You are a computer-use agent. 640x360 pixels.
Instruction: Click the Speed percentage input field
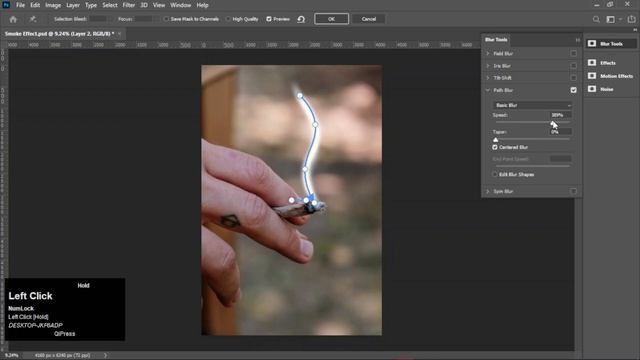[x=561, y=115]
